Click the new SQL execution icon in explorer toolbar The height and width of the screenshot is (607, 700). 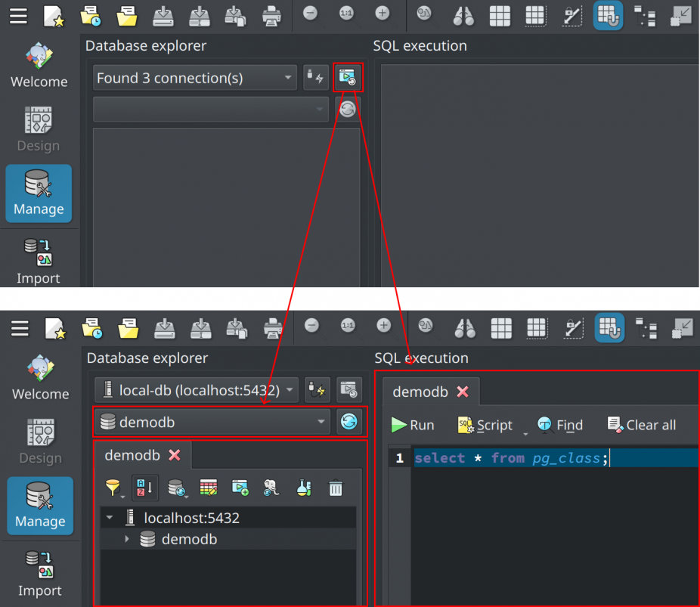240,488
